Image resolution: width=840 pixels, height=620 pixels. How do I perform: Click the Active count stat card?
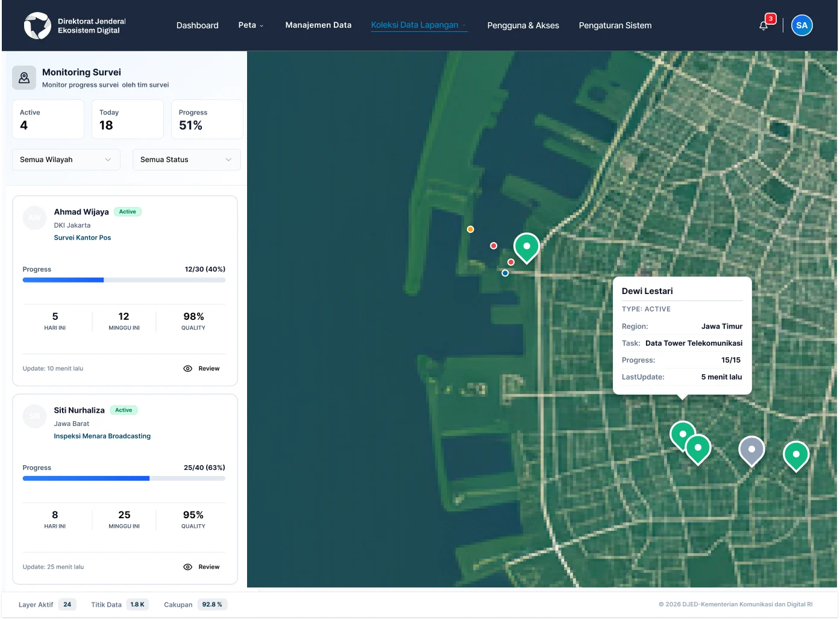coord(48,119)
